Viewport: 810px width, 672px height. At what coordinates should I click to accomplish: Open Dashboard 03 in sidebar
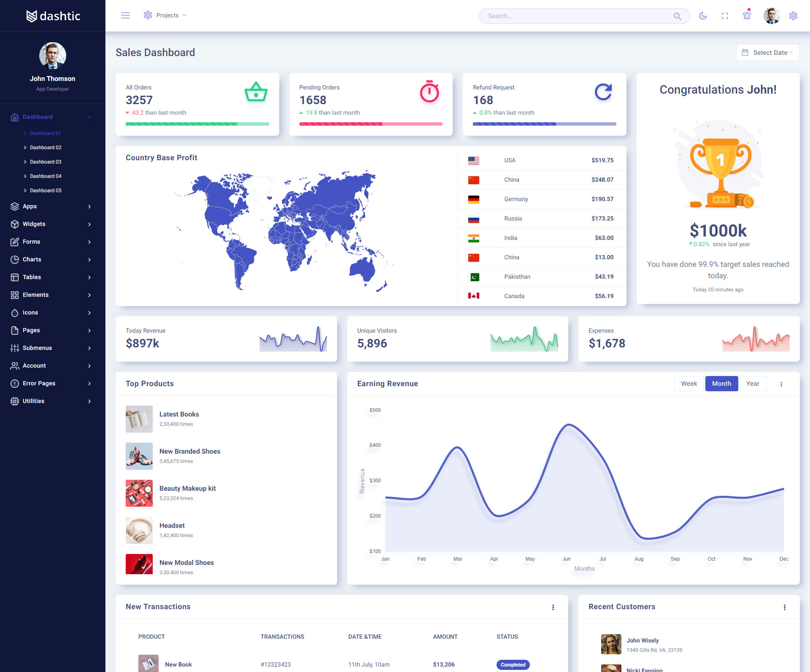click(46, 162)
